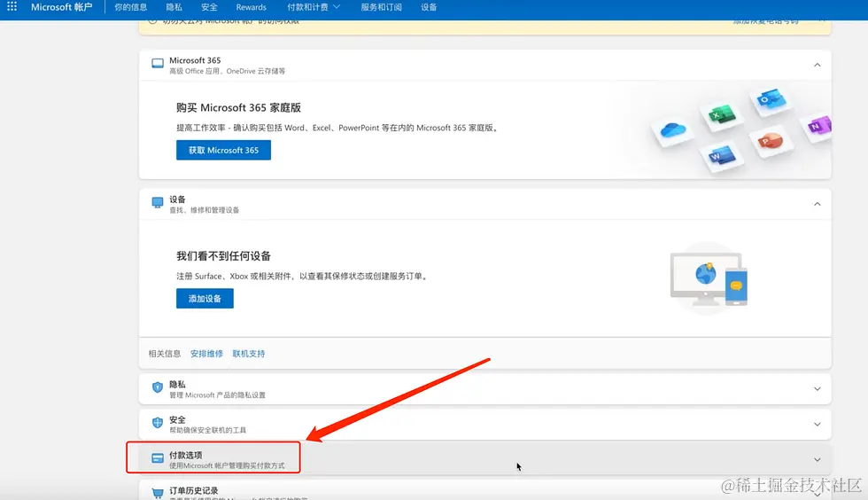
Task: Open the 安排维修 link
Action: [206, 354]
